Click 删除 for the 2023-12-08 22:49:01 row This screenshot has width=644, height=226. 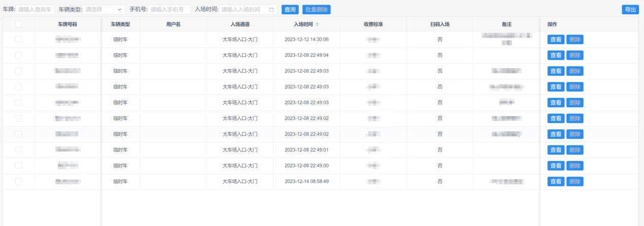[x=575, y=150]
